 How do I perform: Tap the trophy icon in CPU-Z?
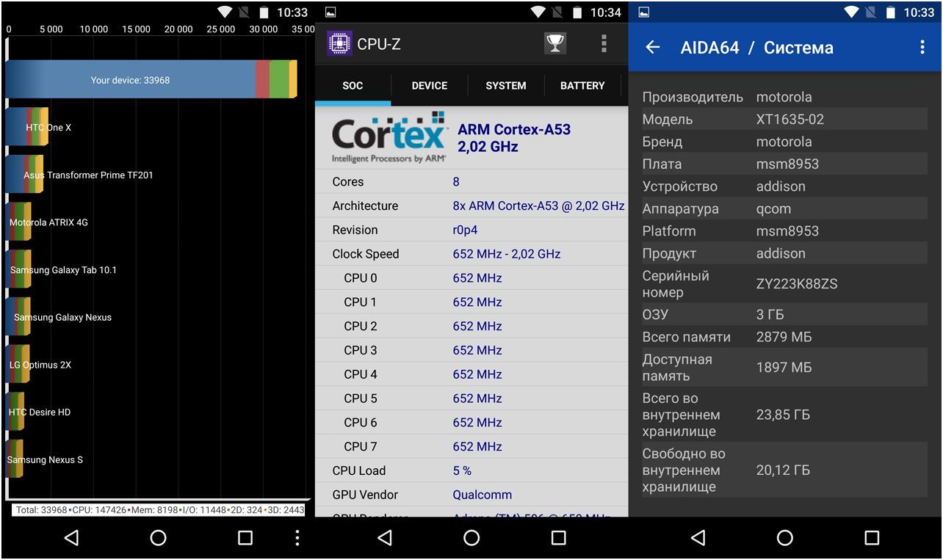point(555,44)
